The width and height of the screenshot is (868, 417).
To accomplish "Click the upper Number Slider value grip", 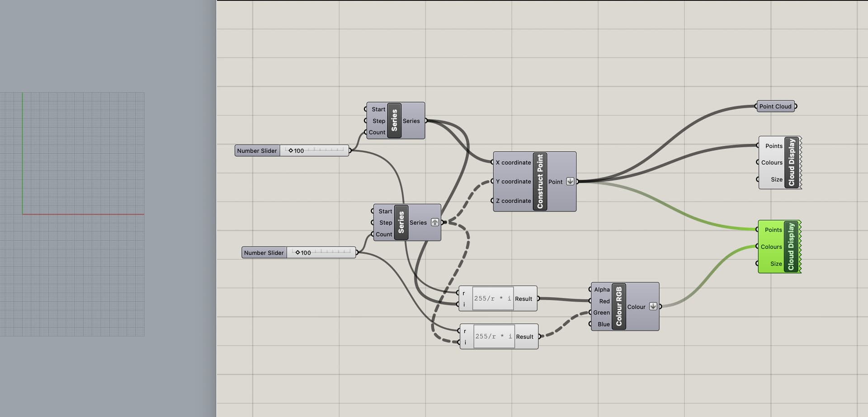I will [x=291, y=150].
